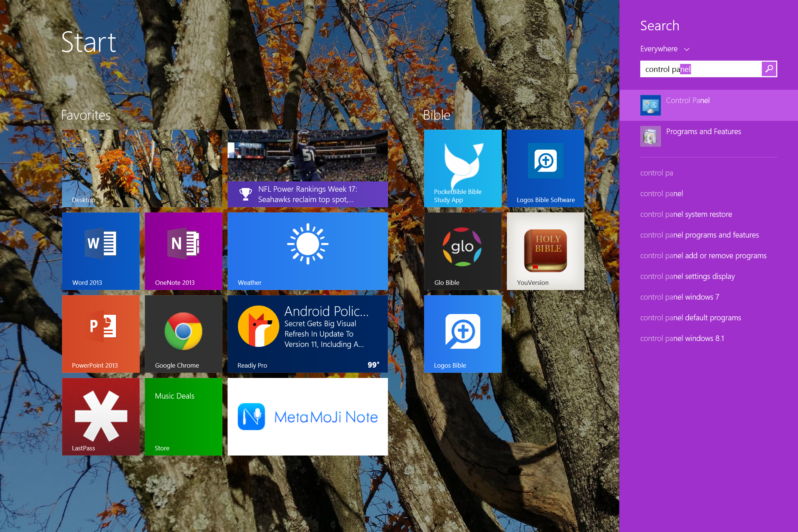Open the Desktop tile
The height and width of the screenshot is (532, 798).
tap(142, 168)
